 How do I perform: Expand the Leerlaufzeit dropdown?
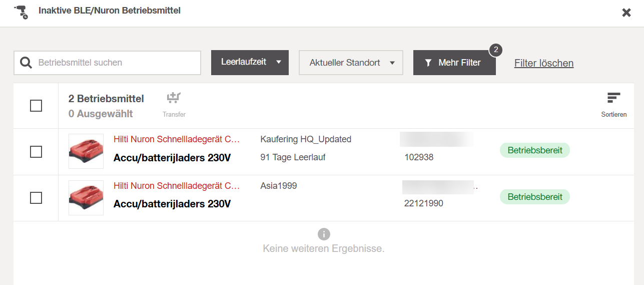point(250,63)
